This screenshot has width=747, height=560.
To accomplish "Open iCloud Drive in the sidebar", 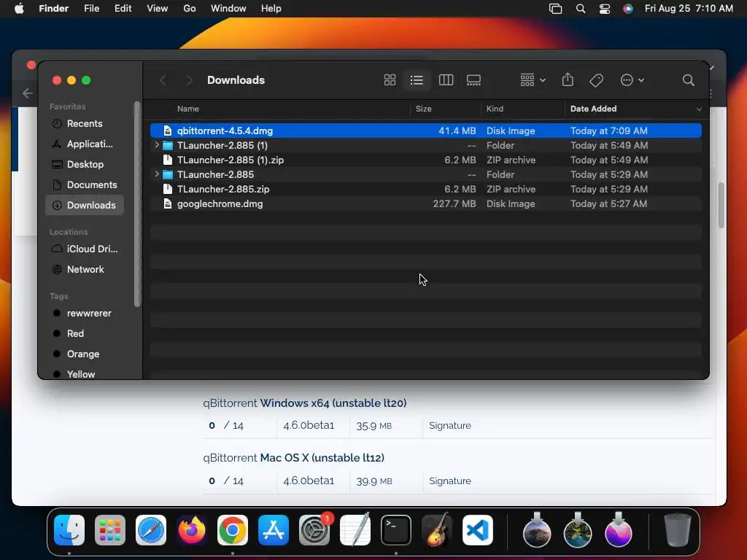I will [85, 249].
